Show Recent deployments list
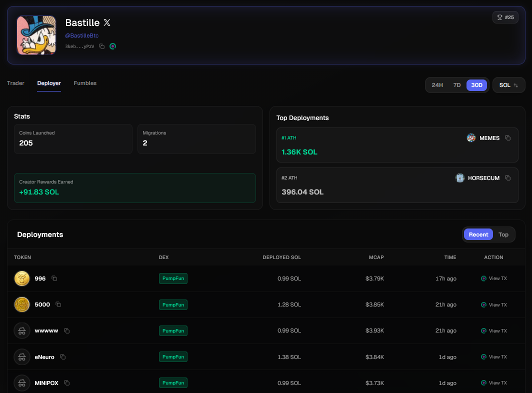Viewport: 532px width, 393px height. point(478,234)
